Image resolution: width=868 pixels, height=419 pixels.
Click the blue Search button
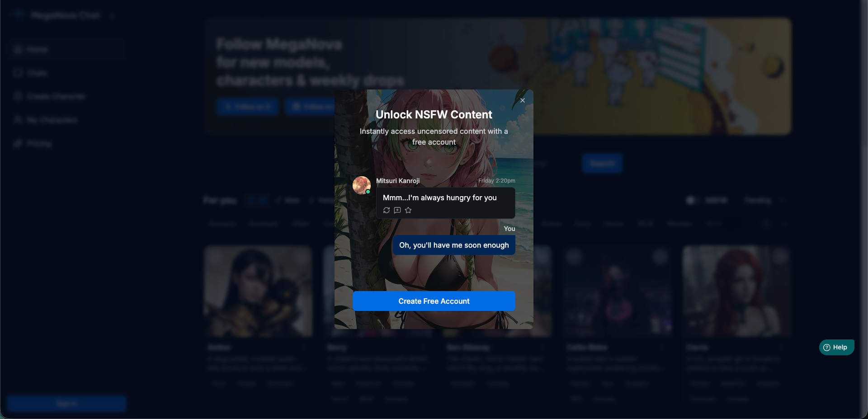point(602,163)
